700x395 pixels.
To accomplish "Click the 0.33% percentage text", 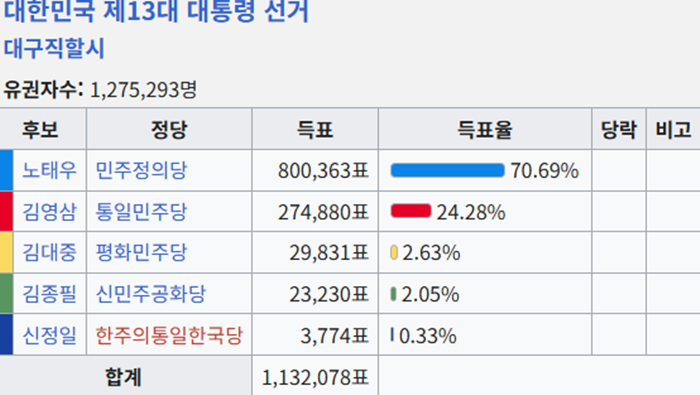I will coord(428,336).
